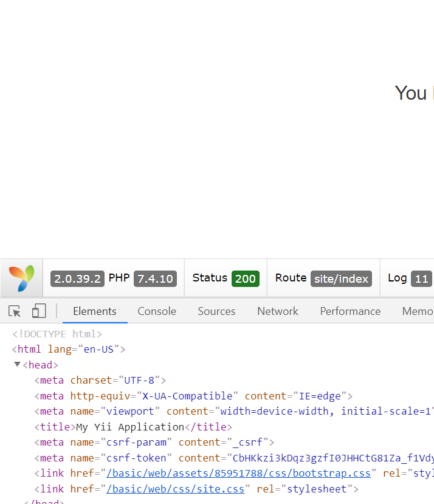
Task: Select the X-UA-Compatible meta node
Action: [x=193, y=396]
